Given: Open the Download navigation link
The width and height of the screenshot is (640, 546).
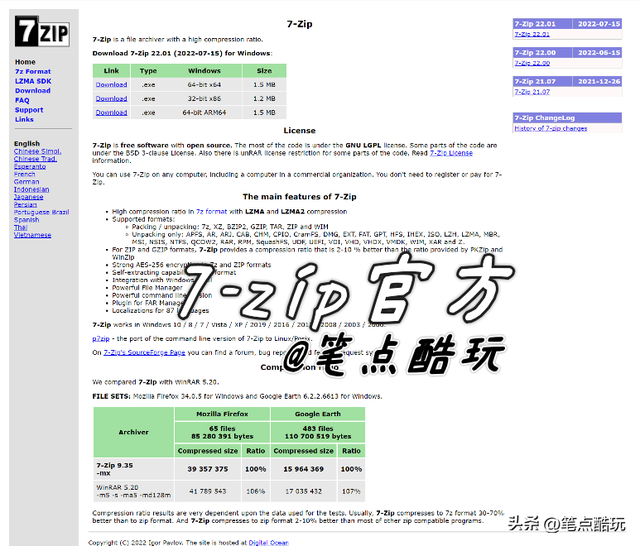Looking at the screenshot, I should (x=33, y=91).
